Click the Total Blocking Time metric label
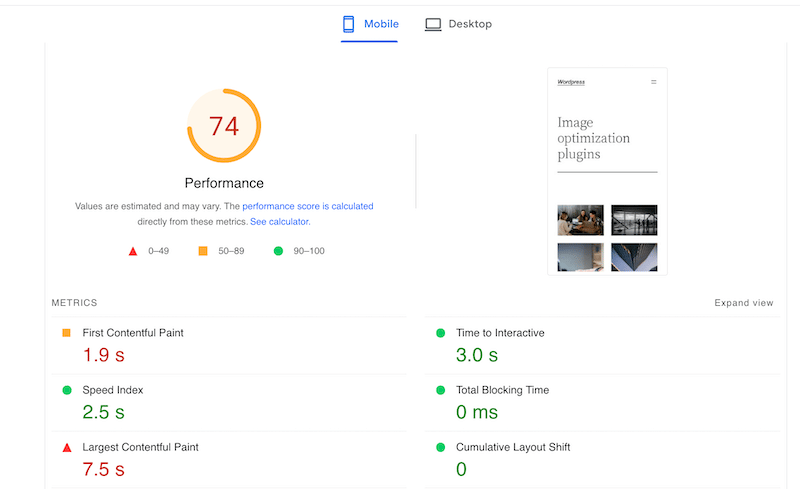 (x=503, y=390)
